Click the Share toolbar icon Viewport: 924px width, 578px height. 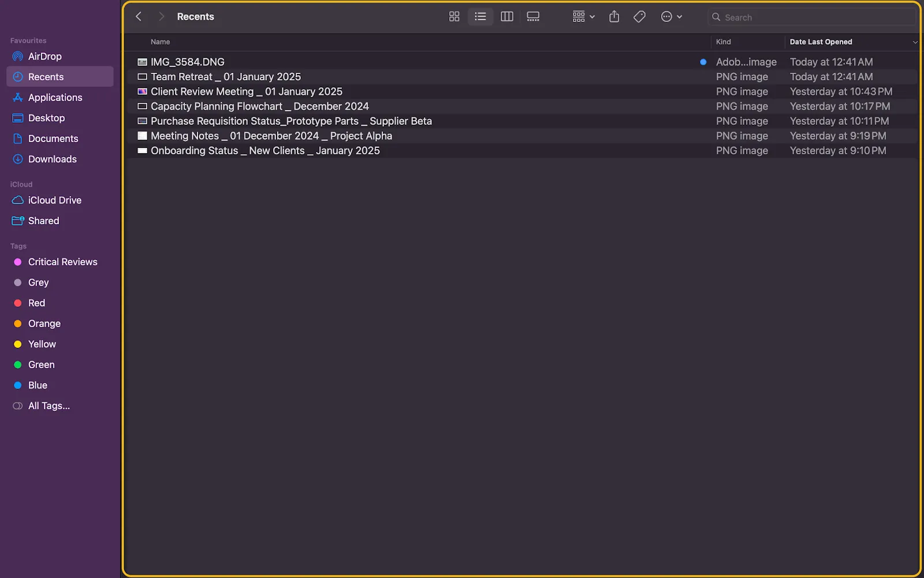pos(614,17)
